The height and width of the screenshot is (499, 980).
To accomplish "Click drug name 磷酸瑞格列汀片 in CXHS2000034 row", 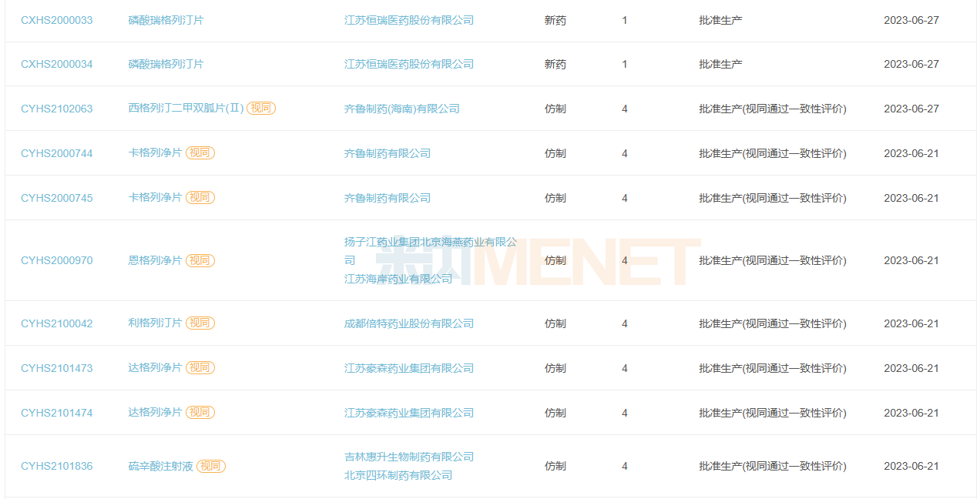I will [x=166, y=64].
